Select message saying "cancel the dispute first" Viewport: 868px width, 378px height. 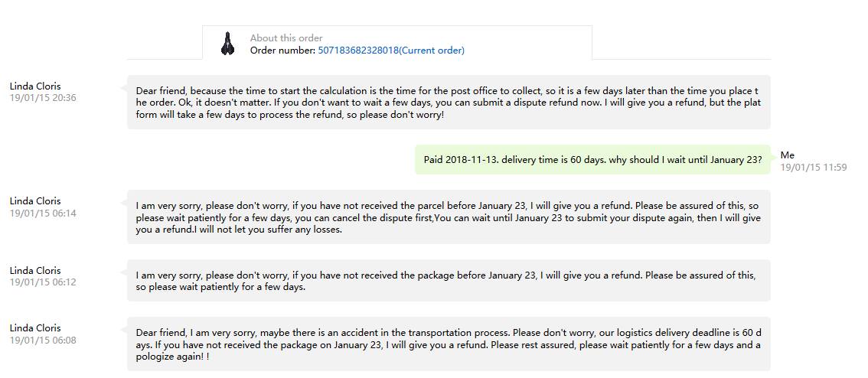(449, 217)
